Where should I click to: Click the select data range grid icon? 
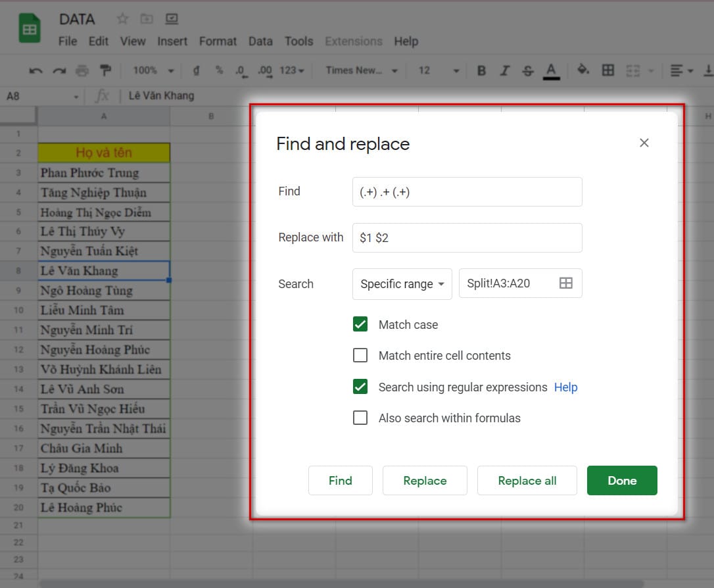click(565, 283)
